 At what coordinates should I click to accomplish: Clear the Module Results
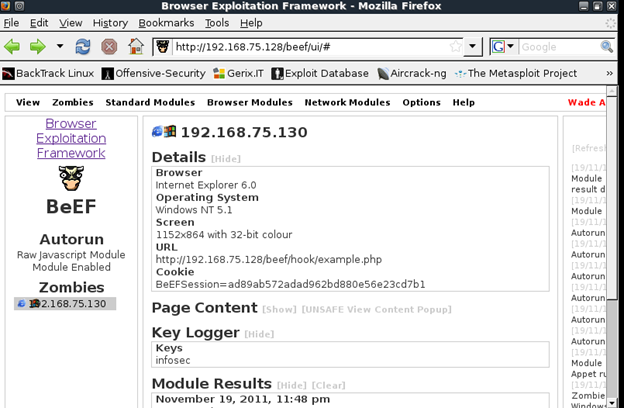coord(329,385)
